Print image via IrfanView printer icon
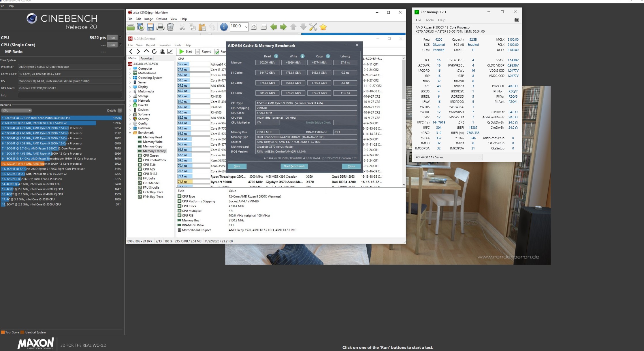The width and height of the screenshot is (644, 351). [160, 27]
